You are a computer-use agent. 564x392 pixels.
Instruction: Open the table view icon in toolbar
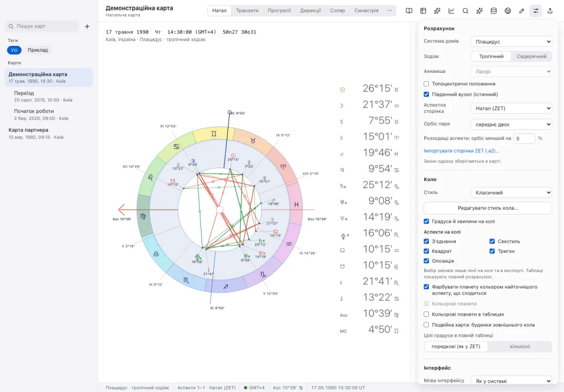click(x=423, y=11)
